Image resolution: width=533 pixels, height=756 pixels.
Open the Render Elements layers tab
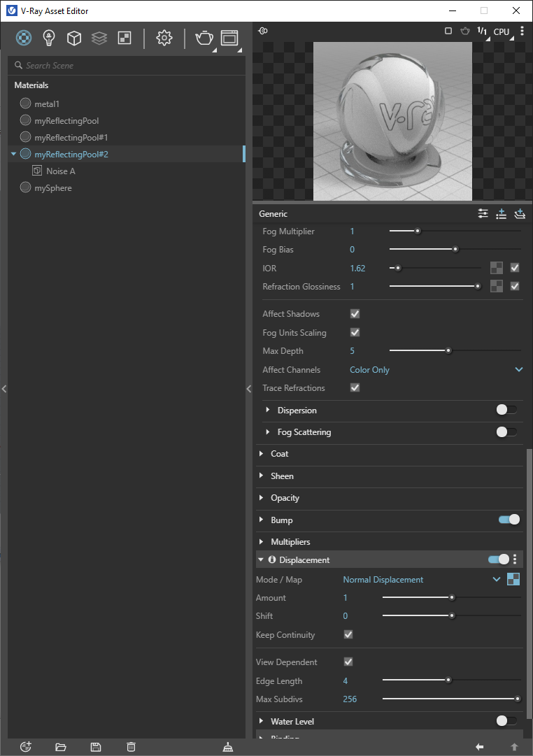[x=99, y=38]
